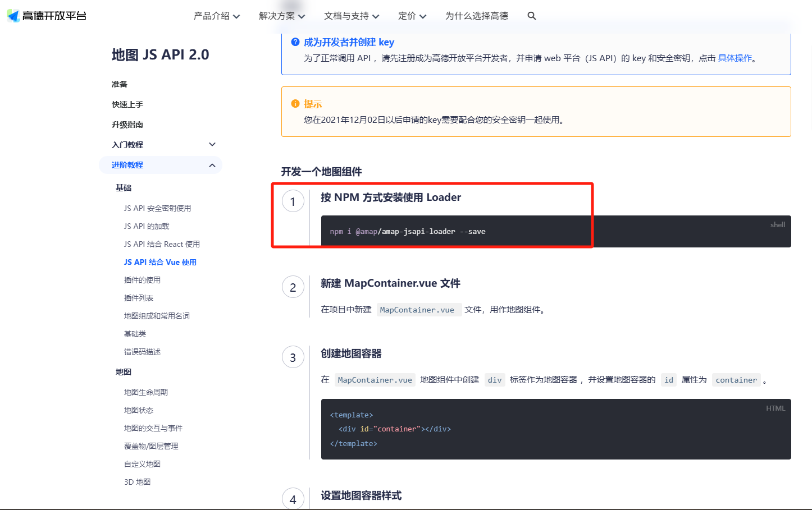Expand the 入门教程 section chevron
This screenshot has width=812, height=510.
pyautogui.click(x=212, y=145)
